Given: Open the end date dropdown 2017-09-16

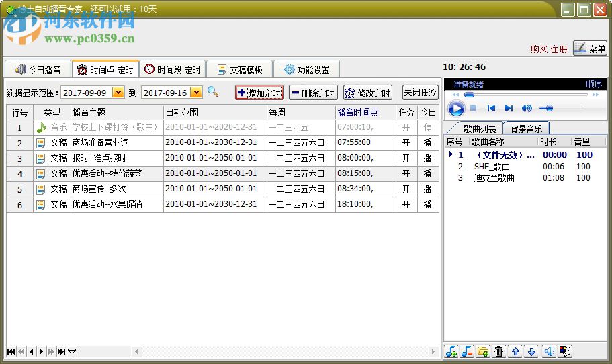Looking at the screenshot, I should (x=196, y=93).
